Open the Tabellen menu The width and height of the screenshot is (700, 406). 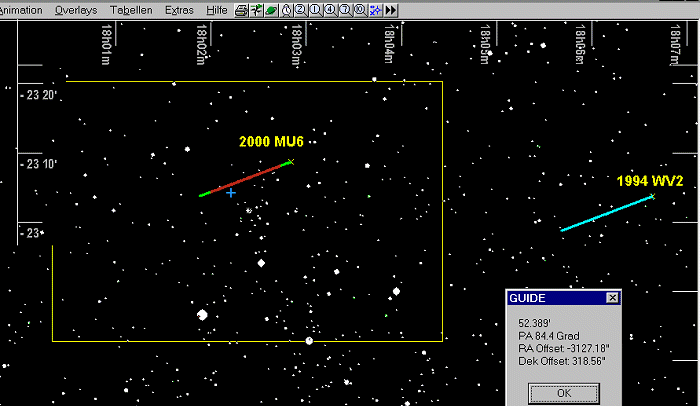point(132,9)
